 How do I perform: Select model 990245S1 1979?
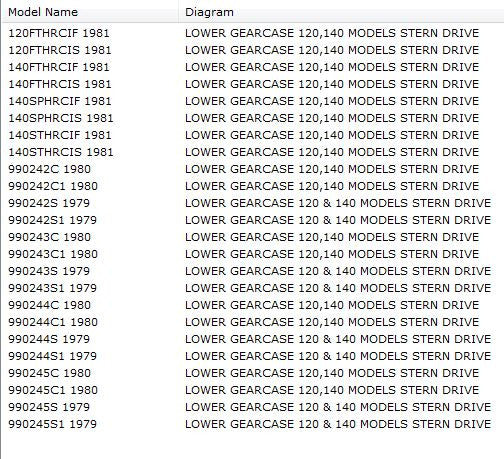click(52, 424)
